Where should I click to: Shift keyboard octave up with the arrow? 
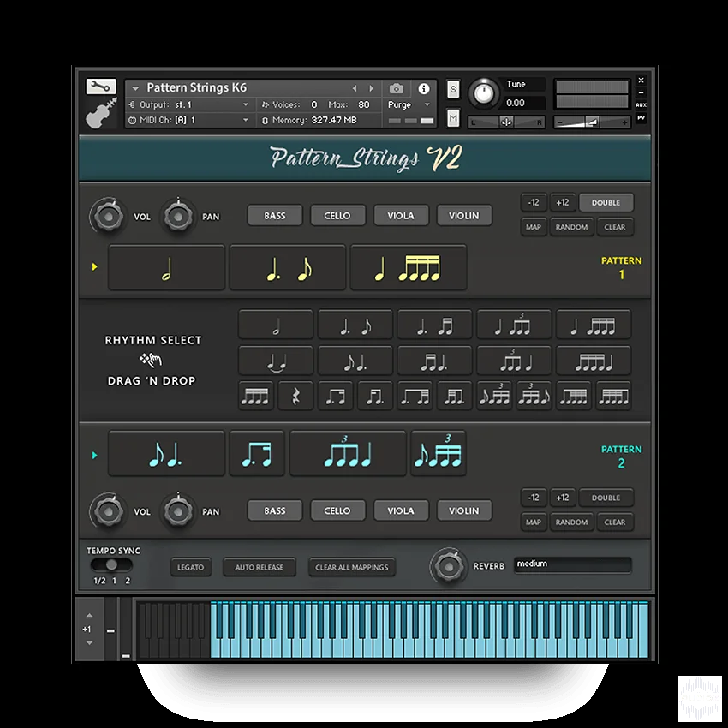click(90, 616)
